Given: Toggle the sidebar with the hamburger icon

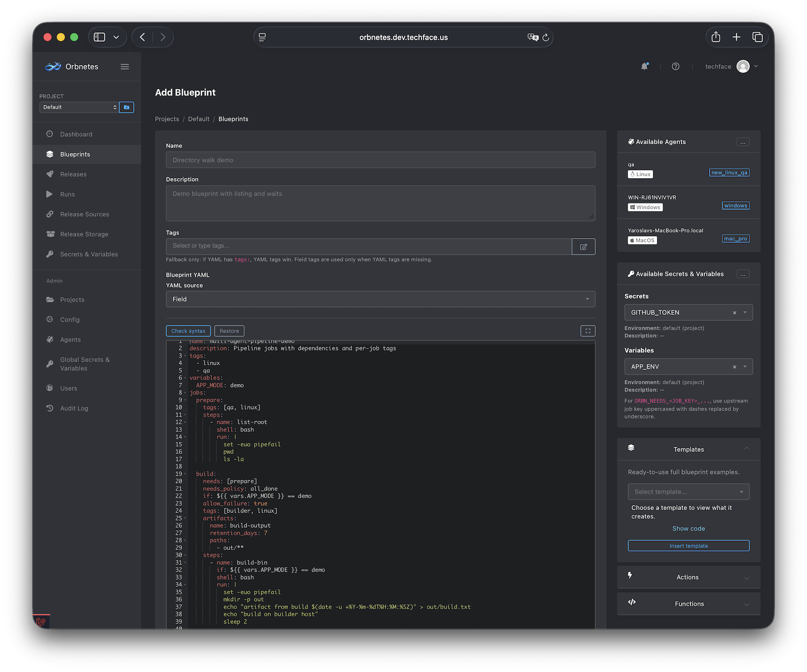Looking at the screenshot, I should click(x=125, y=66).
